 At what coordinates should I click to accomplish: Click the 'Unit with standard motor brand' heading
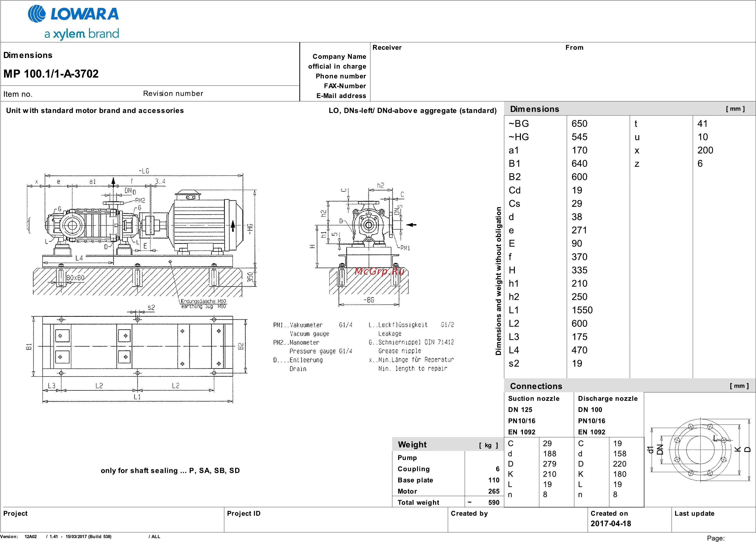tap(95, 110)
